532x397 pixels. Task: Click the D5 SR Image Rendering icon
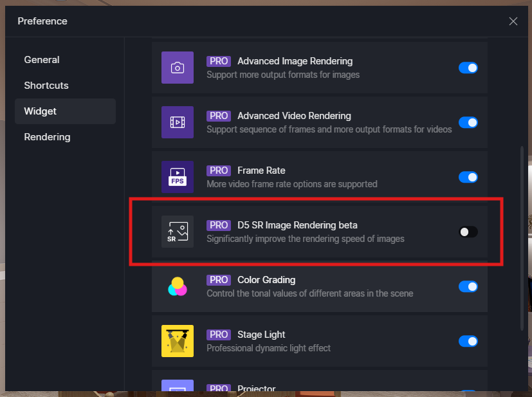(x=178, y=232)
